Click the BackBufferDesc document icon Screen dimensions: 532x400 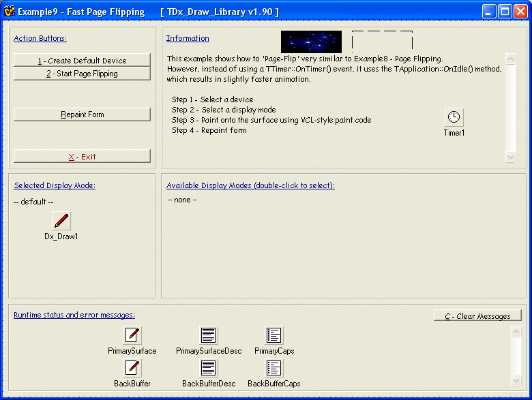point(208,368)
